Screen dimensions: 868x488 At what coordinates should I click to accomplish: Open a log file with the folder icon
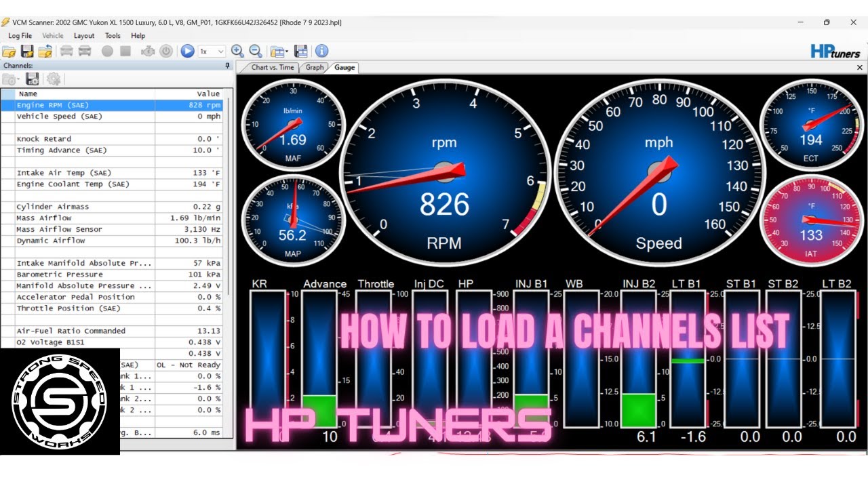[9, 51]
